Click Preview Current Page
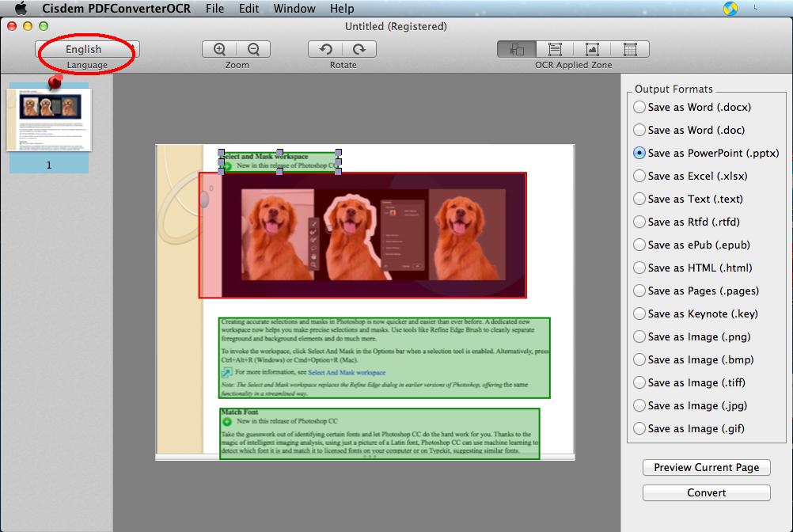793x532 pixels. point(705,467)
